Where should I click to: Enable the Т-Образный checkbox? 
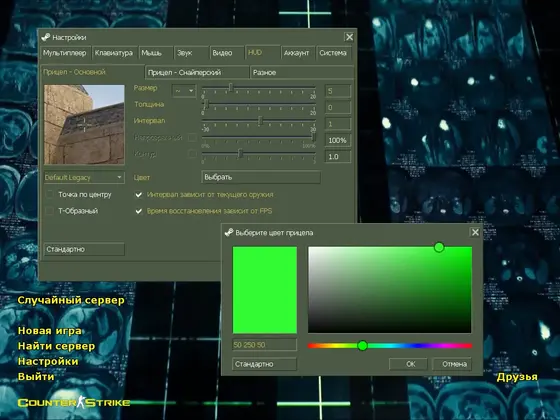50,211
